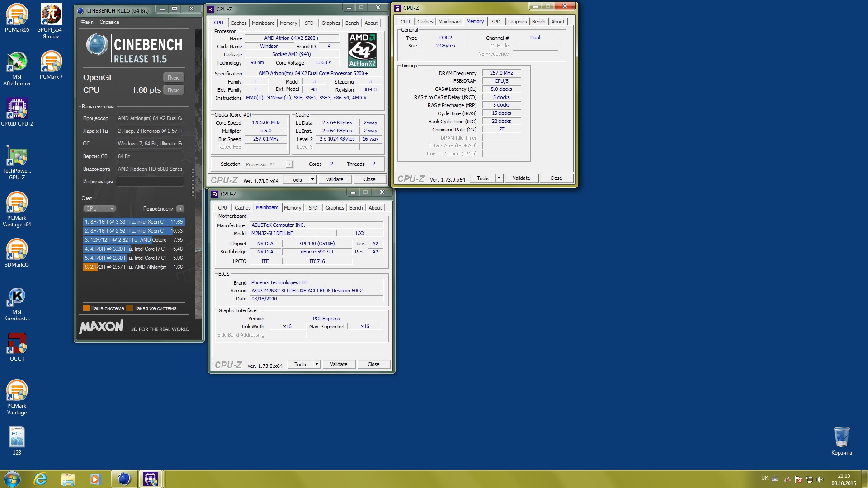
Task: Select ranking row AMD Opteron 7.95
Action: pos(134,240)
